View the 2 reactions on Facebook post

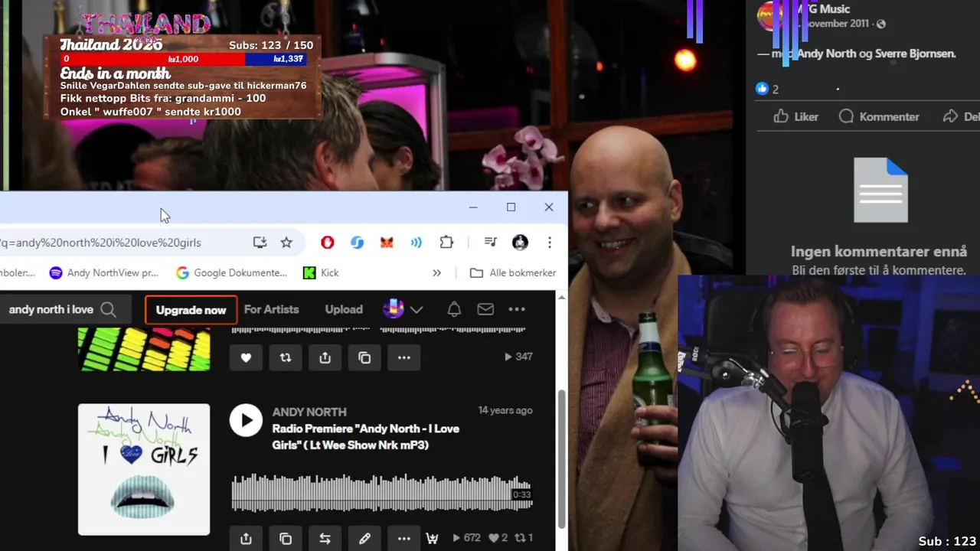[767, 89]
